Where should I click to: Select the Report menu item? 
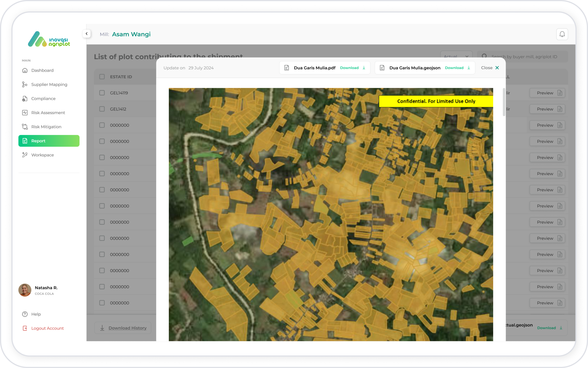49,141
